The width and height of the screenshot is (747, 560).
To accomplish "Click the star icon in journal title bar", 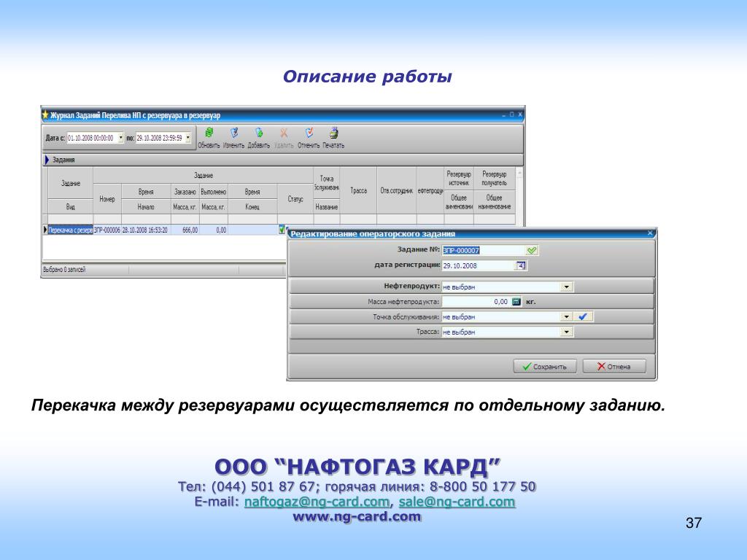I will [x=46, y=114].
